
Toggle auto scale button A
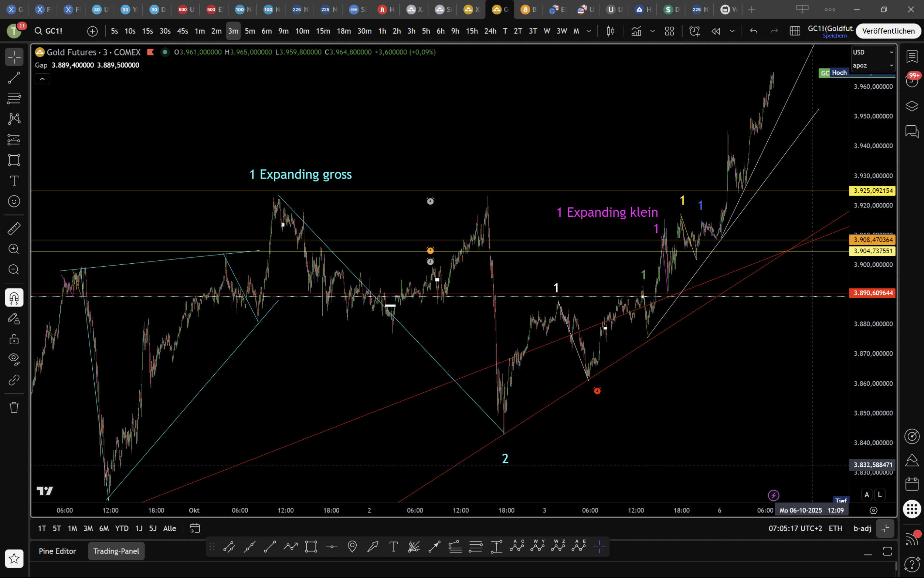pyautogui.click(x=866, y=494)
